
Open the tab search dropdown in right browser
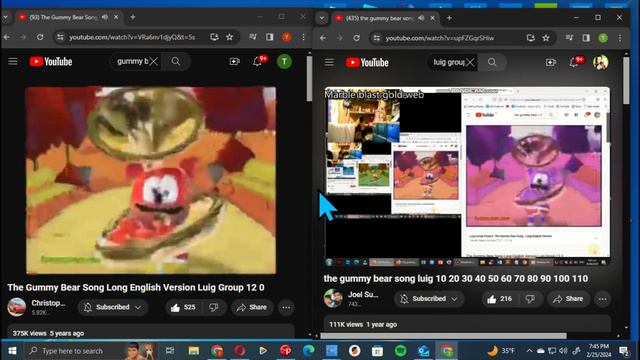pos(322,18)
